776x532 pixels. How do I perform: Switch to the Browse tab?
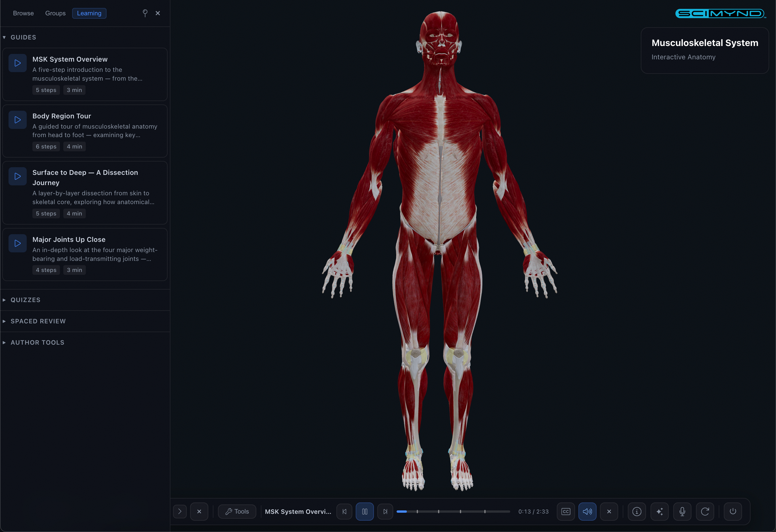click(23, 13)
